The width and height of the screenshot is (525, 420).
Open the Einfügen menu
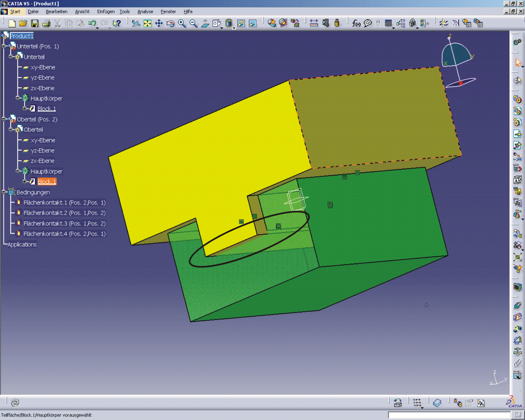tap(105, 12)
